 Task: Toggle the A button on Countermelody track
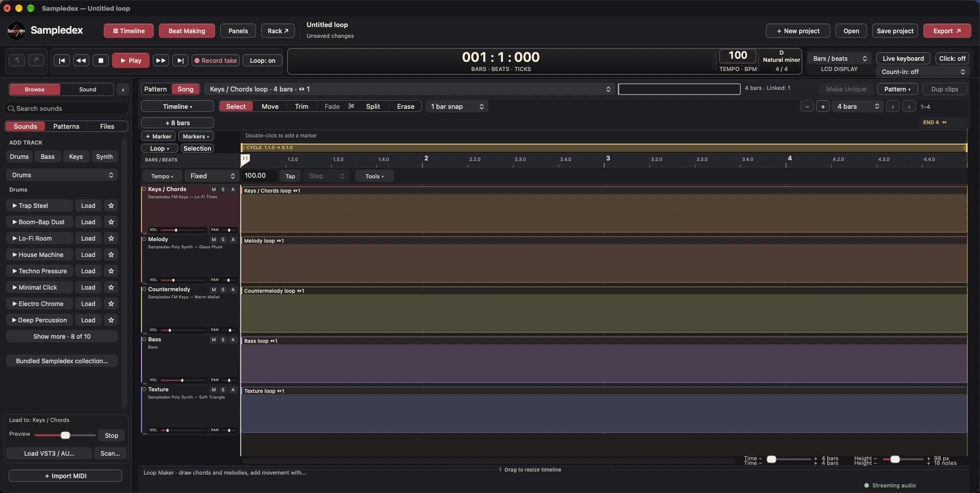coord(233,290)
